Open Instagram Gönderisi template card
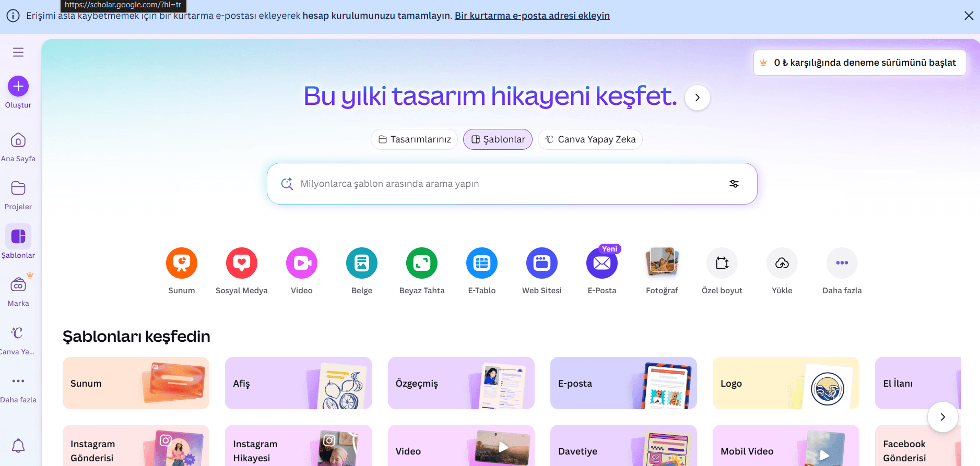 point(136,445)
